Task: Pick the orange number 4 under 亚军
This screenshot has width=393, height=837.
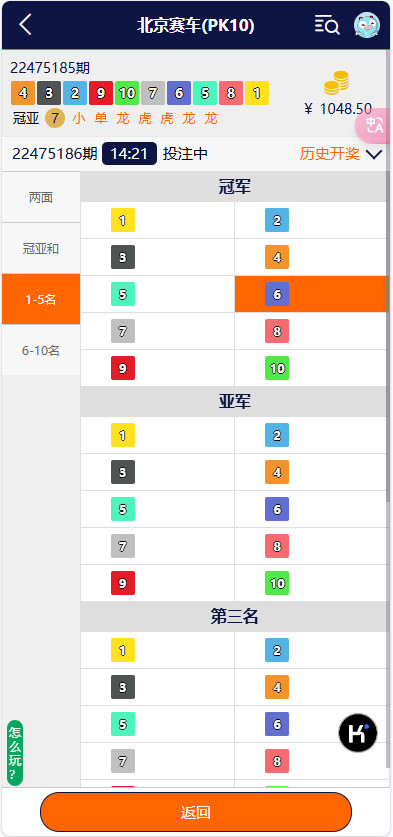Action: click(x=310, y=472)
